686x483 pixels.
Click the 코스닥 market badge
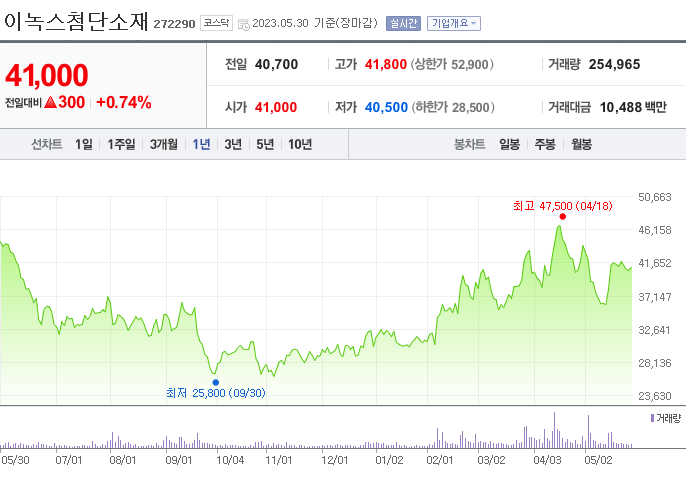click(x=216, y=23)
